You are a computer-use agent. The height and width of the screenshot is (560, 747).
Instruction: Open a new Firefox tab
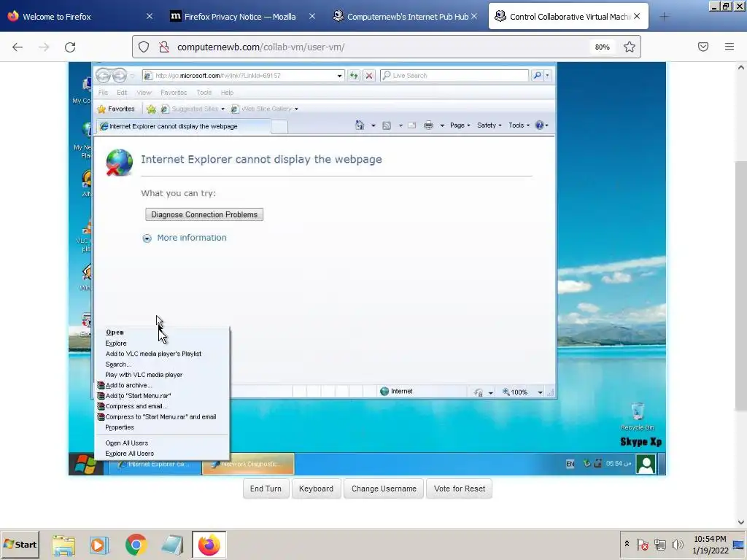(664, 17)
